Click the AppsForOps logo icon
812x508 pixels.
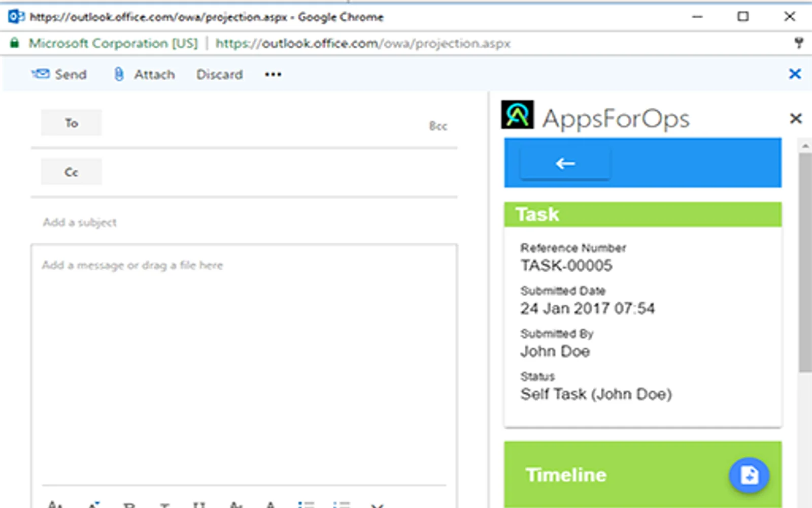pyautogui.click(x=517, y=114)
